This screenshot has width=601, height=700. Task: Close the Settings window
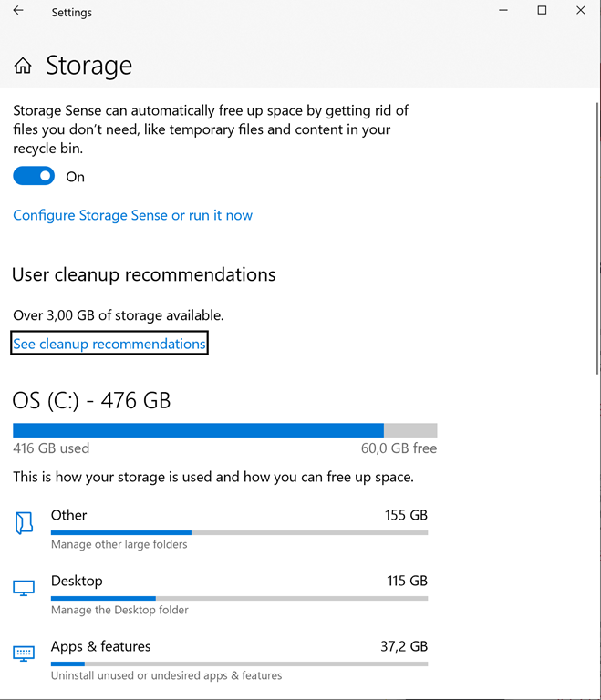point(581,12)
